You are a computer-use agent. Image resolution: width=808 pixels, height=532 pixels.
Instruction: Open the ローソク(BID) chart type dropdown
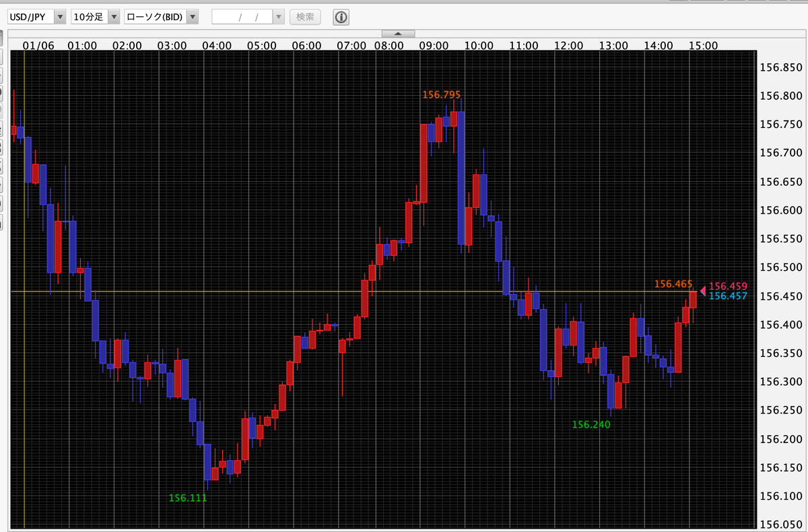tap(193, 17)
